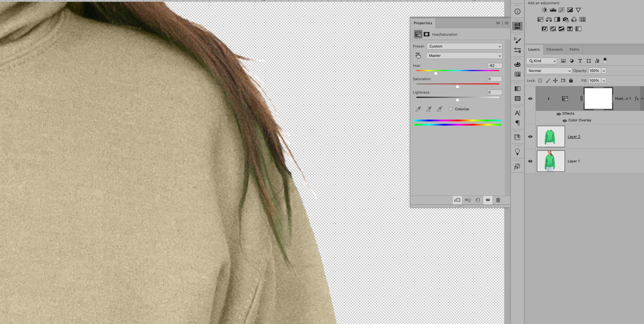Reset adjustment to defaults icon
The width and height of the screenshot is (644, 324).
click(478, 200)
